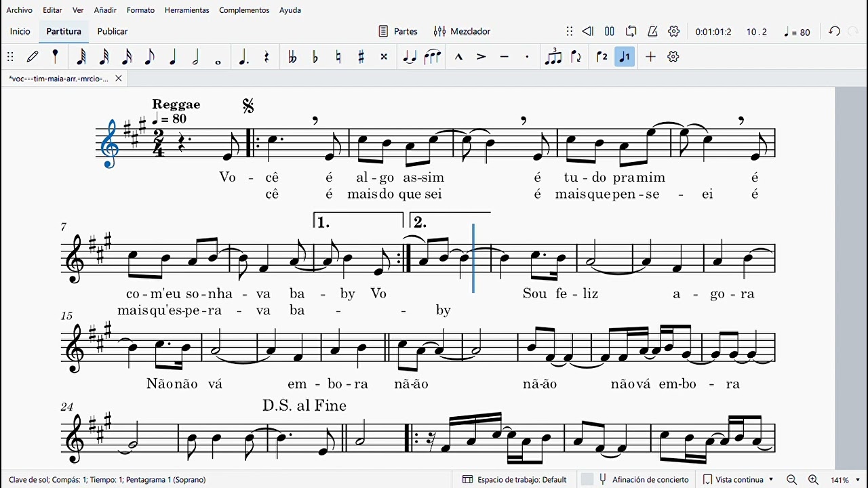
Task: Add staccato articulation
Action: (x=527, y=57)
